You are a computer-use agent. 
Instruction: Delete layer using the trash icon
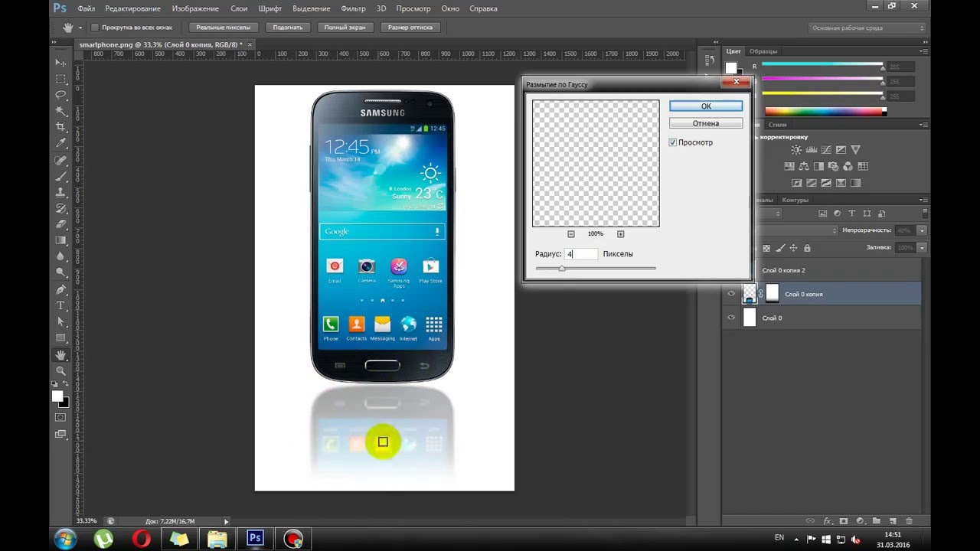click(909, 520)
